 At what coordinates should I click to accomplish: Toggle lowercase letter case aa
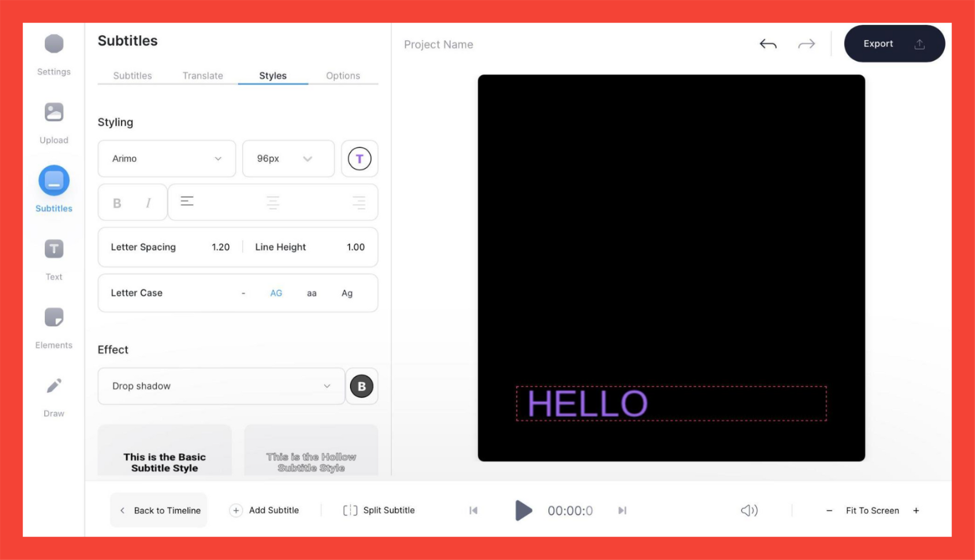pos(312,293)
